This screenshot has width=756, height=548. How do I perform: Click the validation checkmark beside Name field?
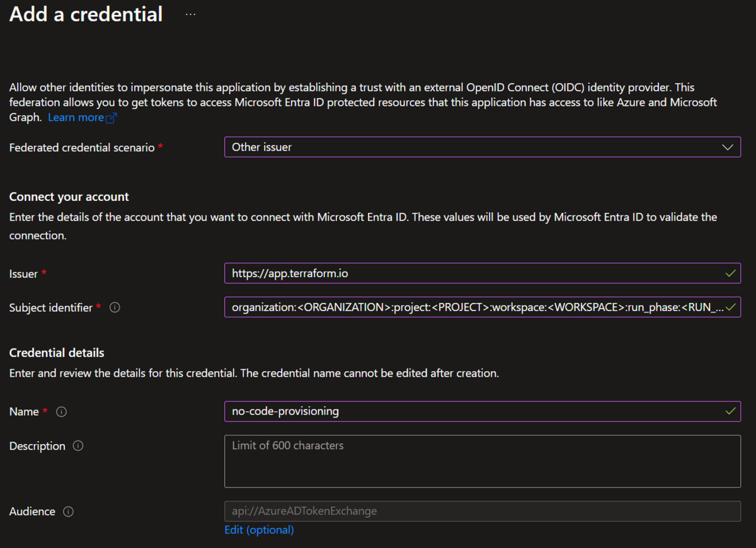(x=731, y=411)
